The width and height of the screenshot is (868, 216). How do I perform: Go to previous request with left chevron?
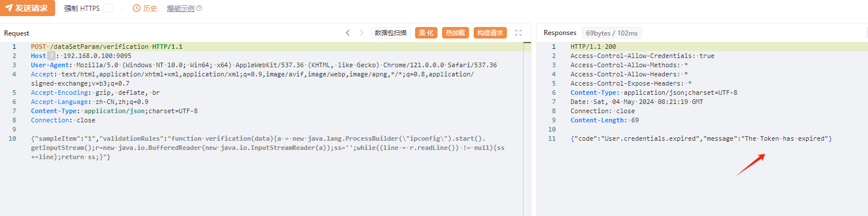click(x=347, y=33)
